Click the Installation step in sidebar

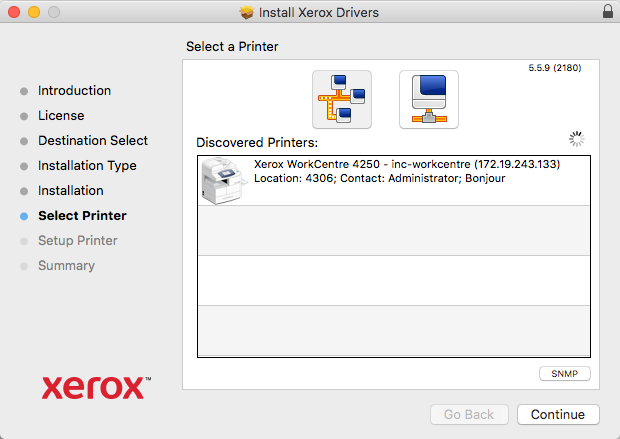71,191
